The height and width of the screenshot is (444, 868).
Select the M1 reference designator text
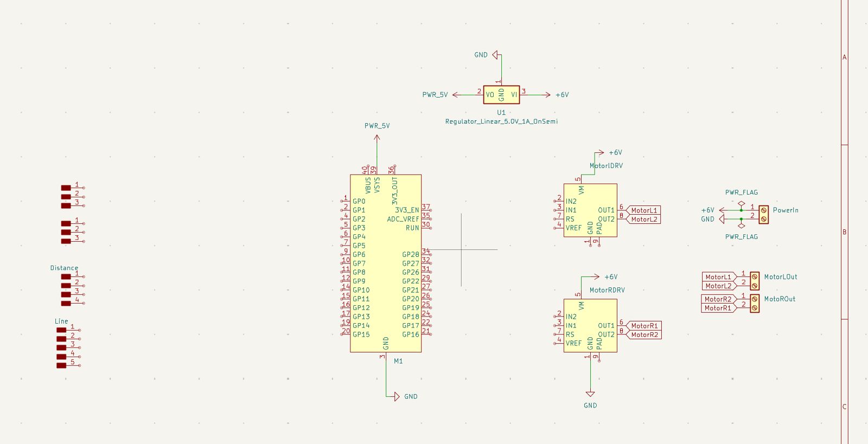[398, 361]
